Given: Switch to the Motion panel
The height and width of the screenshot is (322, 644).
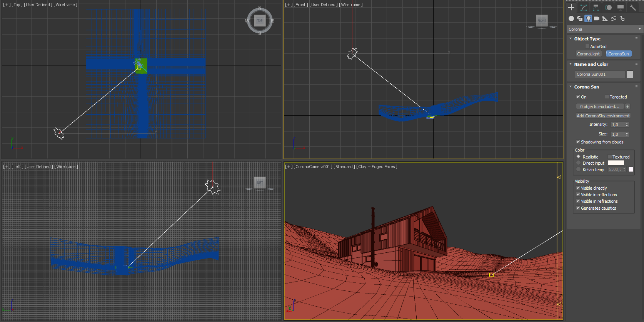Looking at the screenshot, I should [x=608, y=8].
